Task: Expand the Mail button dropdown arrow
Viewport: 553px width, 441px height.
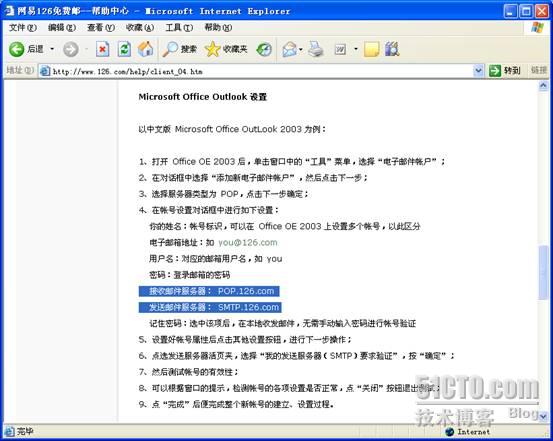Action: [x=300, y=49]
